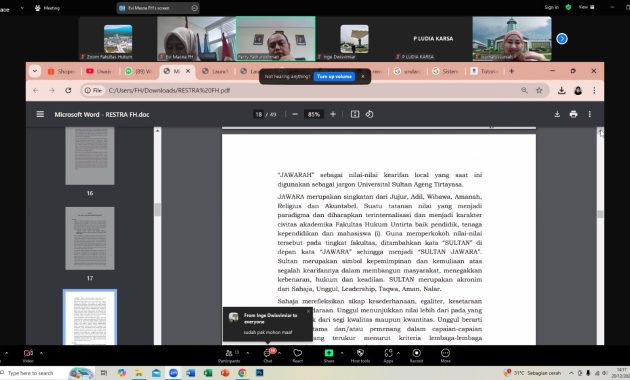
Task: Open the Zoom Meeting info dropdown
Action: coord(48,8)
